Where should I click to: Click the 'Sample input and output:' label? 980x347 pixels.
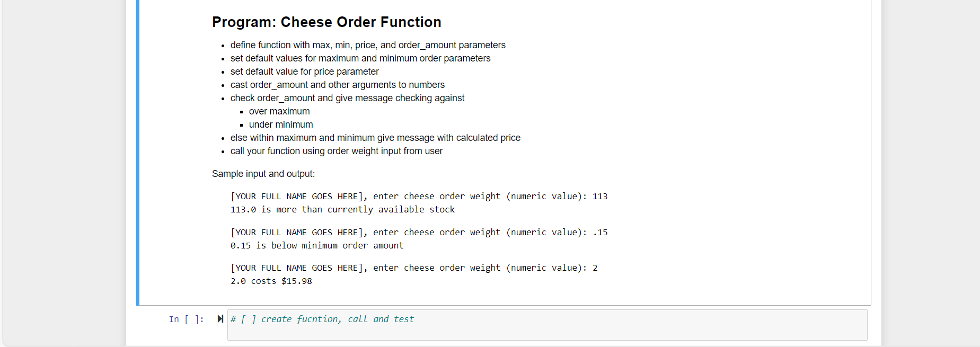[263, 174]
